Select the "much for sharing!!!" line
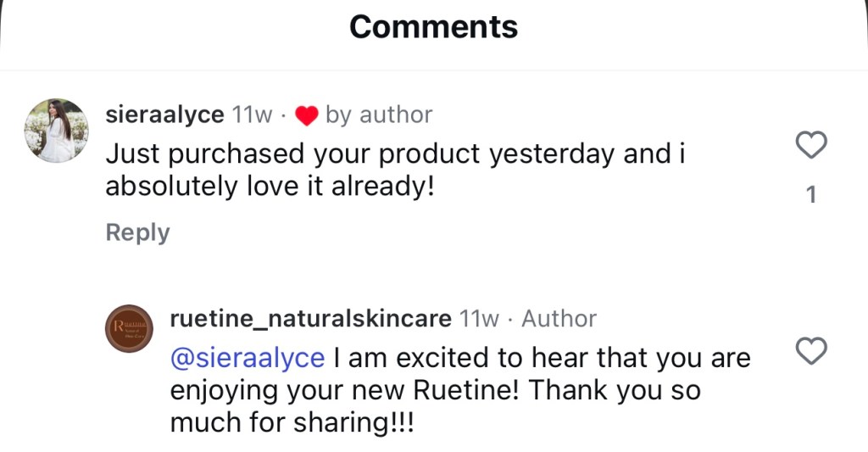868x452 pixels. tap(292, 422)
